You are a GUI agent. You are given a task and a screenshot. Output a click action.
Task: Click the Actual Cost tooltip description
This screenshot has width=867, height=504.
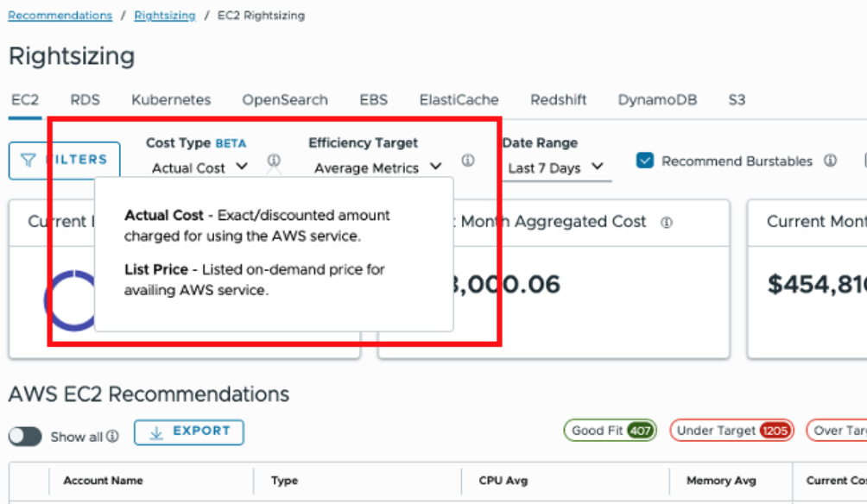coord(257,225)
